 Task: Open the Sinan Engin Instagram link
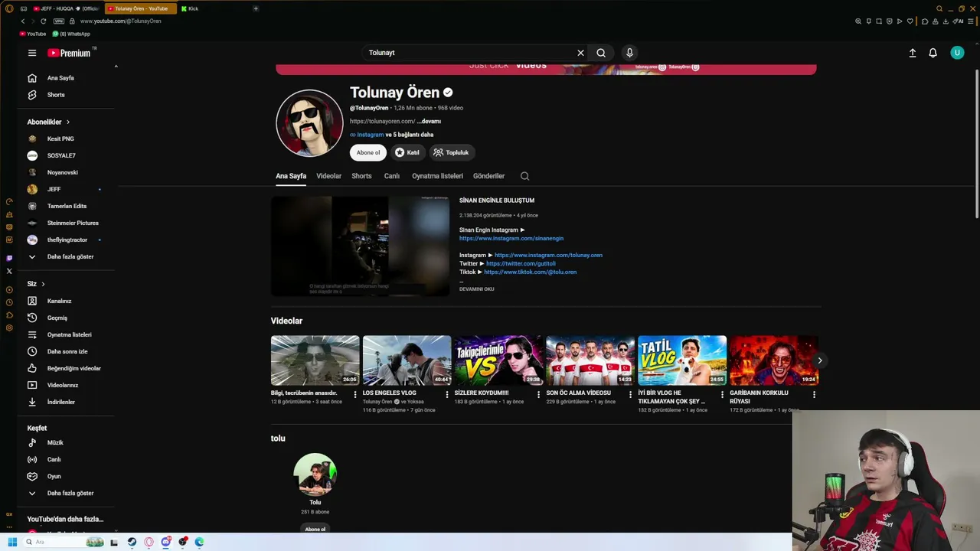pos(511,239)
